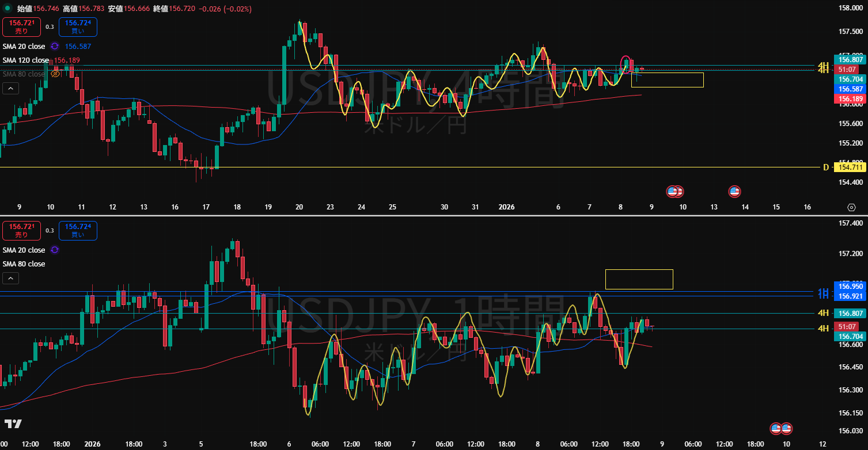The image size is (868, 450).
Task: Click the sell (売り) button in 1-hour chart
Action: (x=21, y=231)
